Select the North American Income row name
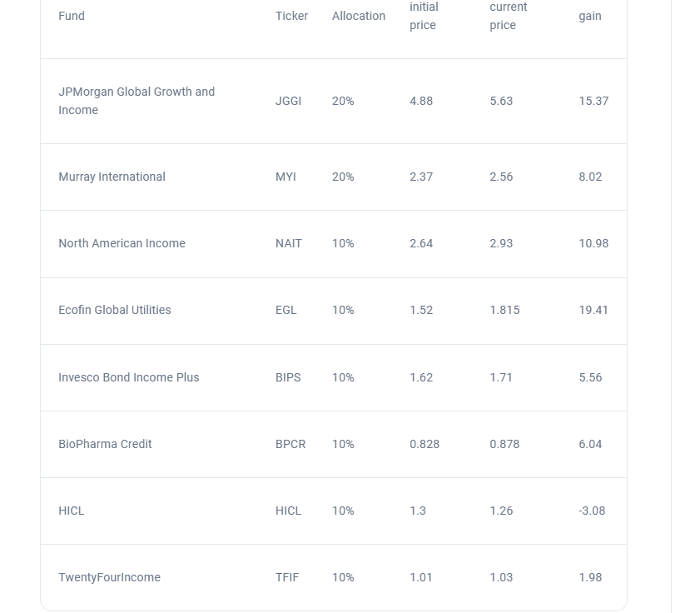The image size is (700, 613). (x=122, y=243)
